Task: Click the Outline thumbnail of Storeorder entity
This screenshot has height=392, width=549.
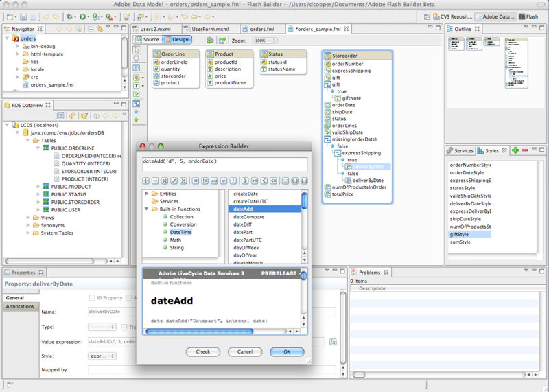Action: (x=517, y=63)
